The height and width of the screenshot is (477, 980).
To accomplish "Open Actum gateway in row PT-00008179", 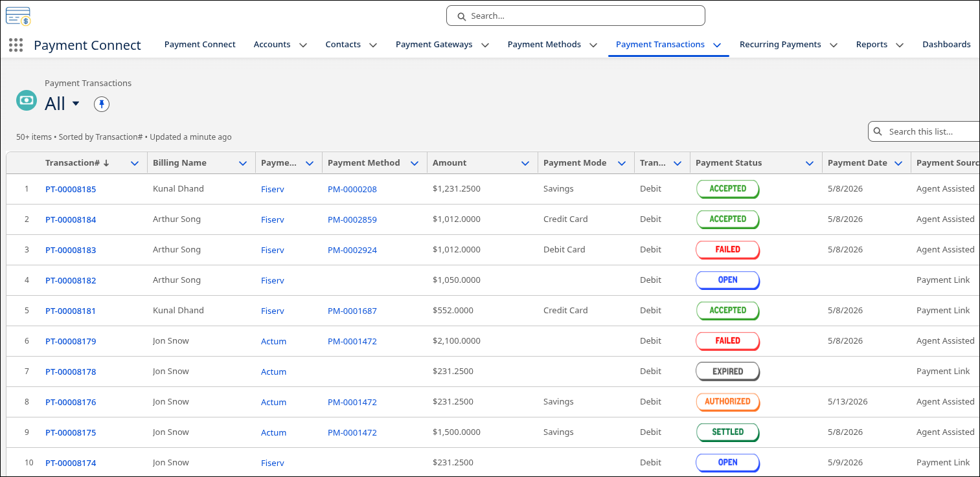I will pos(273,342).
